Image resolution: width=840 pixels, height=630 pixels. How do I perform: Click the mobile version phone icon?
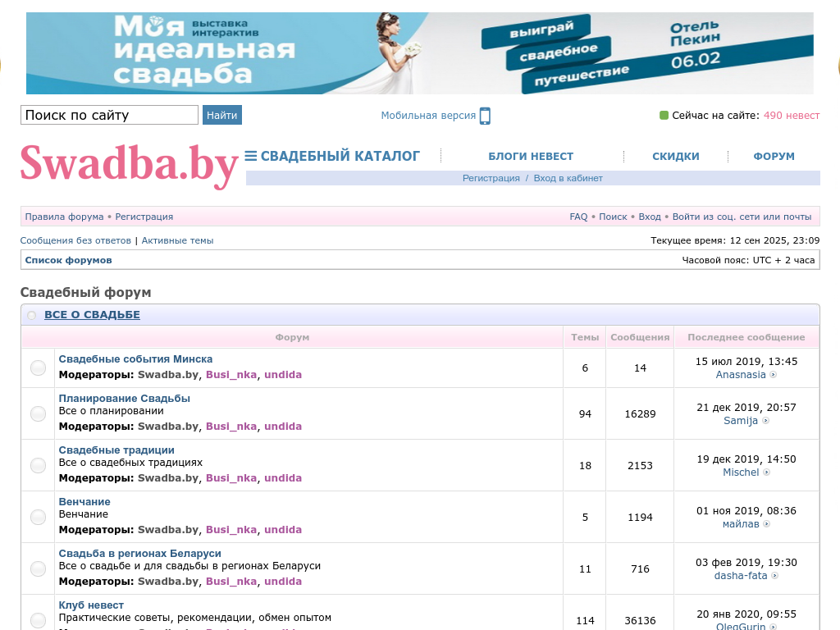tap(485, 116)
